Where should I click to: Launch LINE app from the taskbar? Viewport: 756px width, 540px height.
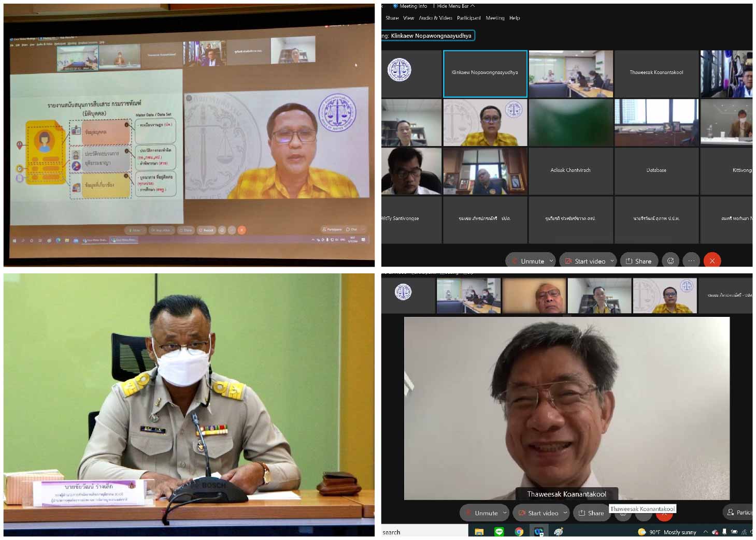click(x=499, y=532)
